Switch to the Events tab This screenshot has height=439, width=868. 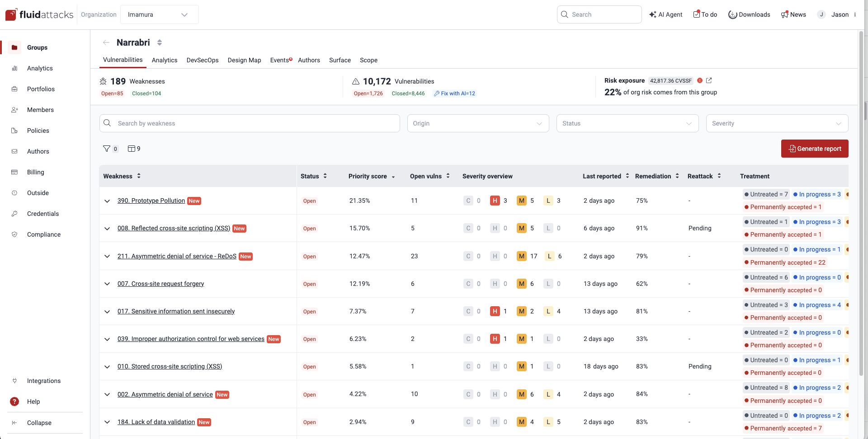point(281,60)
